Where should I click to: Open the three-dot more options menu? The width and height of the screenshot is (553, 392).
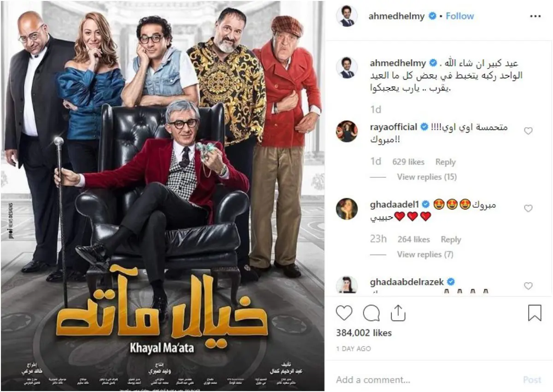click(535, 16)
